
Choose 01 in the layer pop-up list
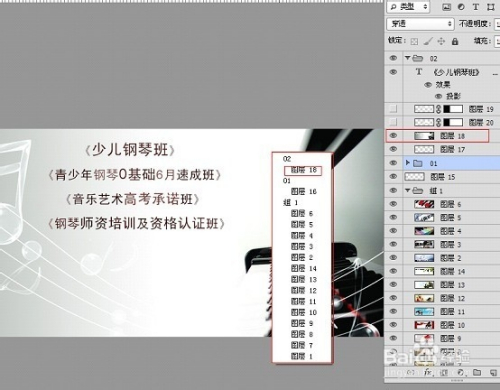tap(287, 181)
